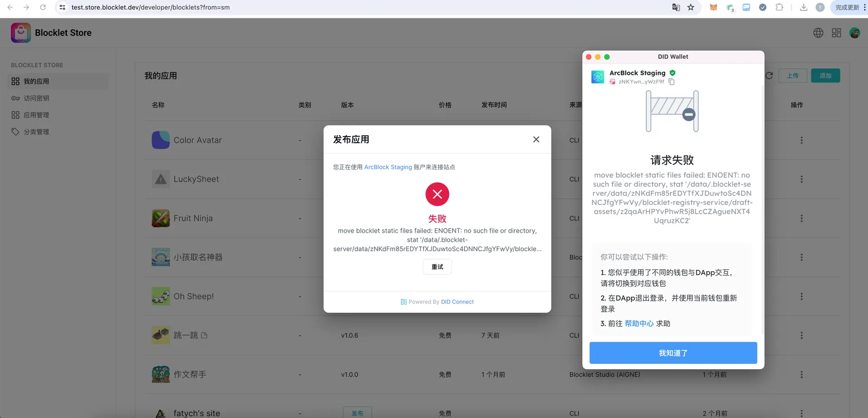The height and width of the screenshot is (418, 868).
Task: Click the 上传 button
Action: click(793, 76)
